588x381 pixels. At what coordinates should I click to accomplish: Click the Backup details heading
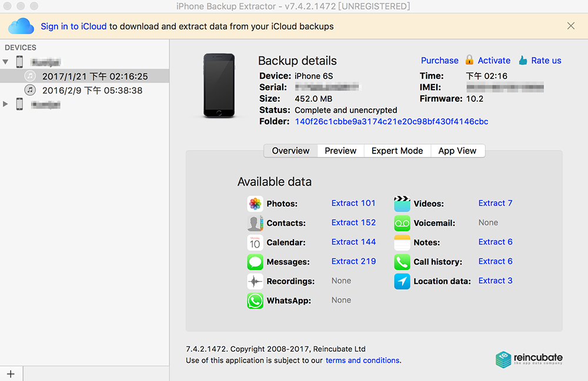tap(298, 61)
